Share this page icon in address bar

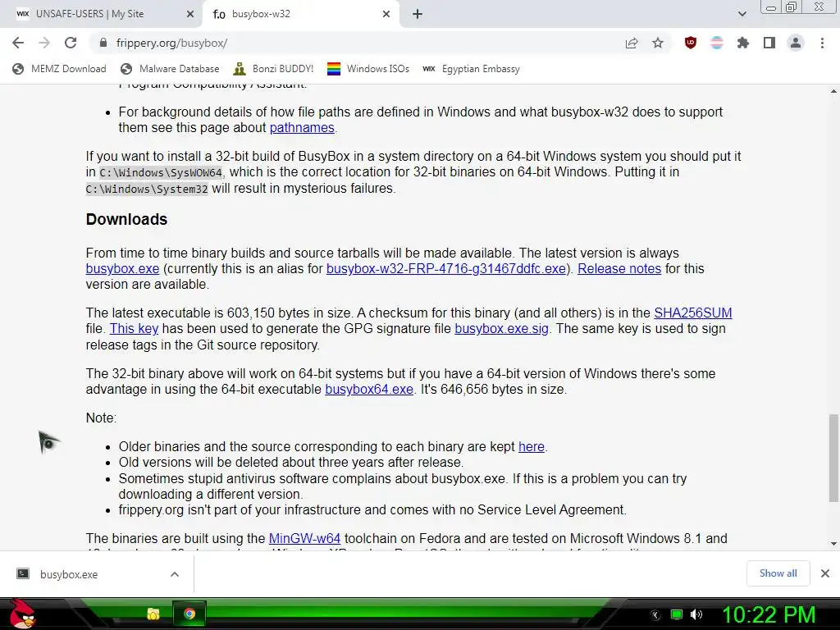click(x=632, y=43)
